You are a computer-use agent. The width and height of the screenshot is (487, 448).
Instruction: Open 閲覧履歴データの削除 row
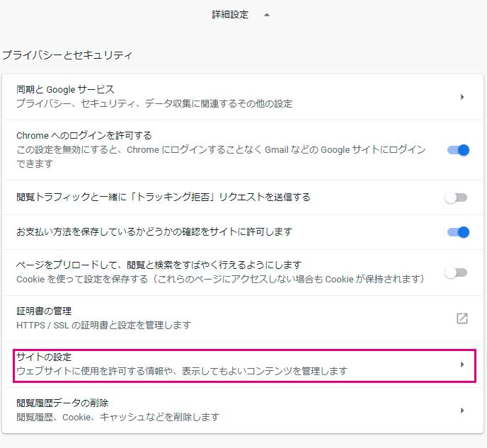click(x=243, y=410)
